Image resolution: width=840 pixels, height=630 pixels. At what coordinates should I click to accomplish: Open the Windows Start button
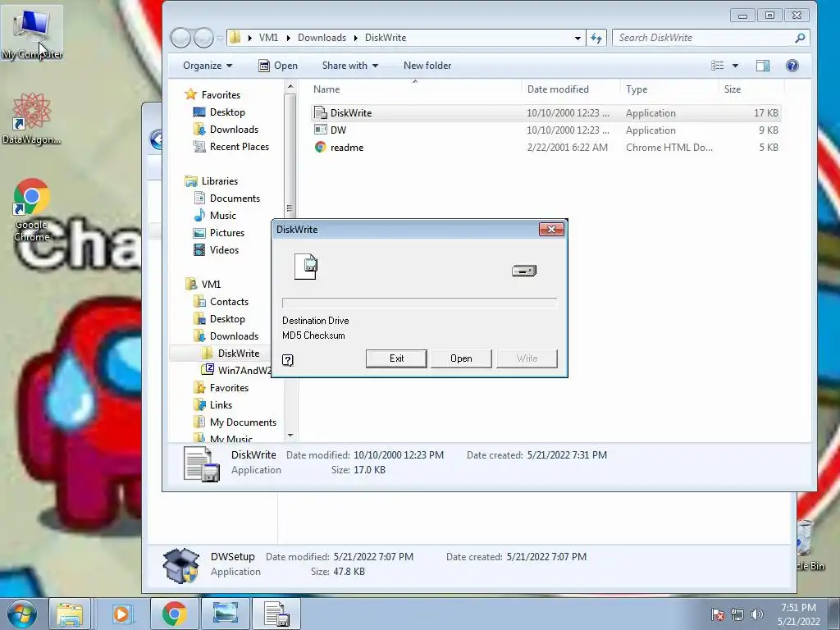[22, 614]
